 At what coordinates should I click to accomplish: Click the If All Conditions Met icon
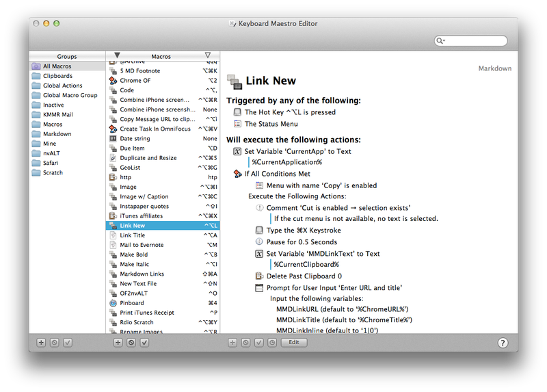click(x=237, y=174)
